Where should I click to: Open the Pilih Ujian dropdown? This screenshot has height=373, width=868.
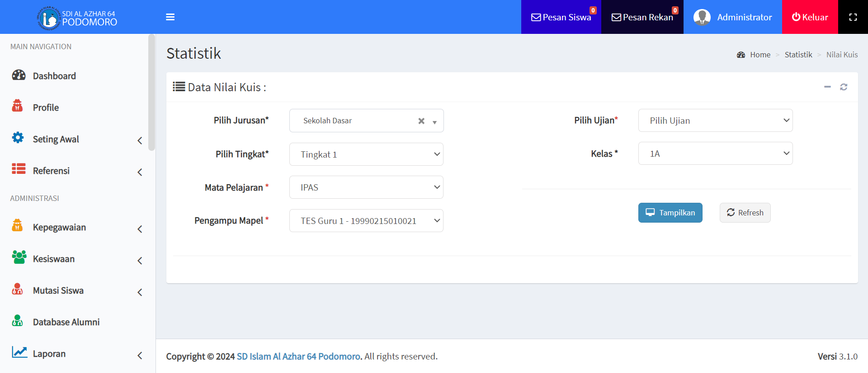[715, 121]
